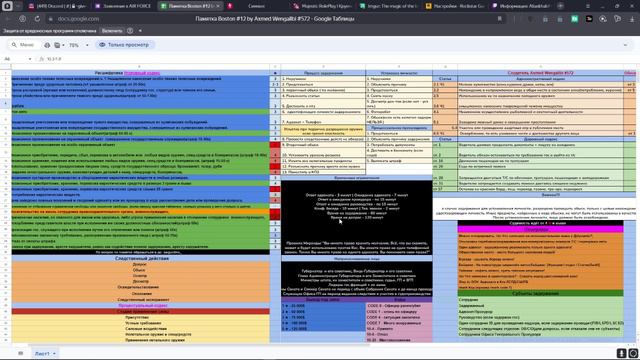Viewport: 640px width, 360px height.
Task: Click the circular icon at bottom-right corner
Action: click(633, 353)
